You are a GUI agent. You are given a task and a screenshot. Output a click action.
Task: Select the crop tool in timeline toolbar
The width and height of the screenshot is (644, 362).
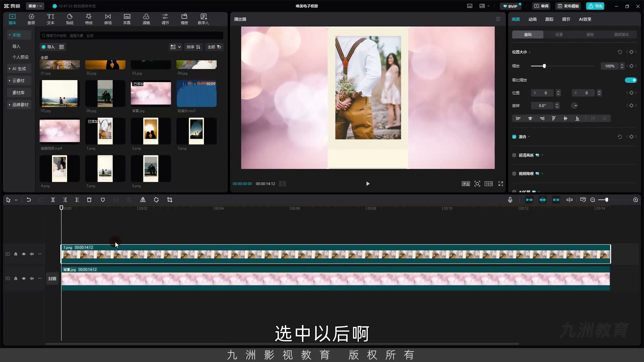point(170,200)
